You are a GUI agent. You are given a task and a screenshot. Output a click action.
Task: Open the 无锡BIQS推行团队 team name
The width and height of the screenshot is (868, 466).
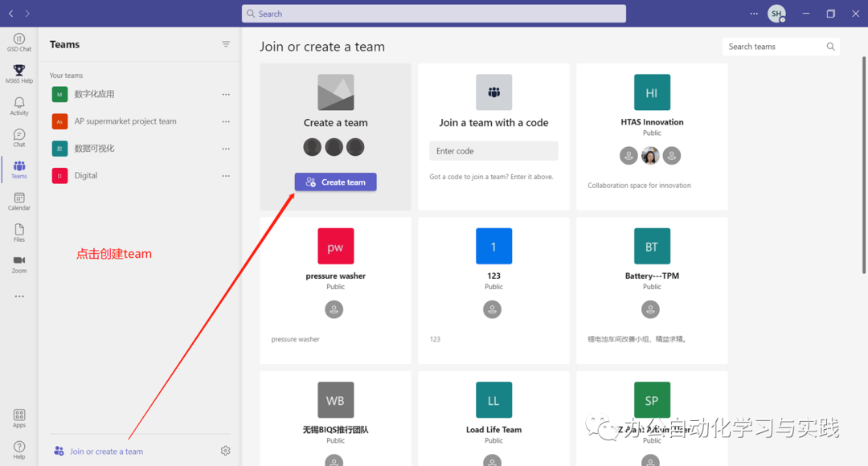click(335, 430)
